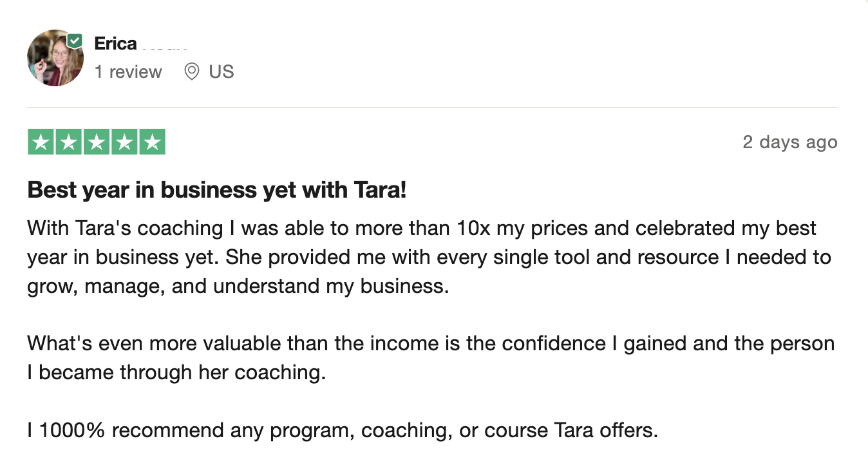This screenshot has height=461, width=868.
Task: Open reviewer Erica's name link
Action: [116, 44]
